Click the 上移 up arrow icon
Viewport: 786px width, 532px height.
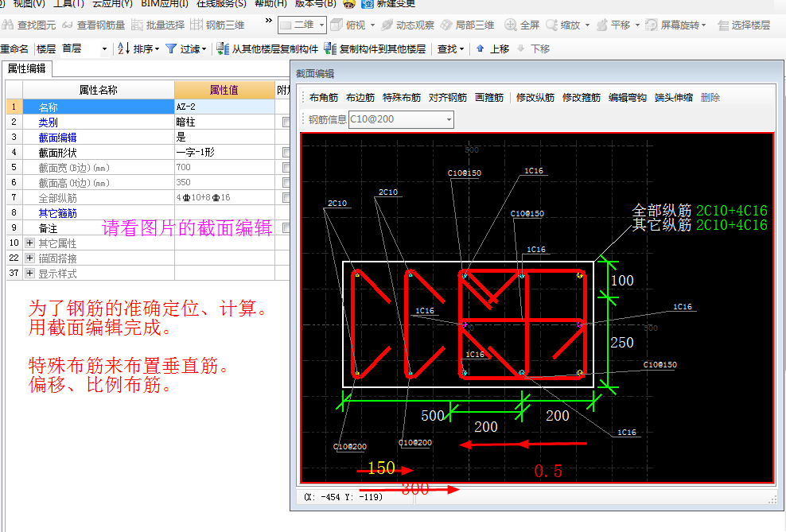pos(481,49)
